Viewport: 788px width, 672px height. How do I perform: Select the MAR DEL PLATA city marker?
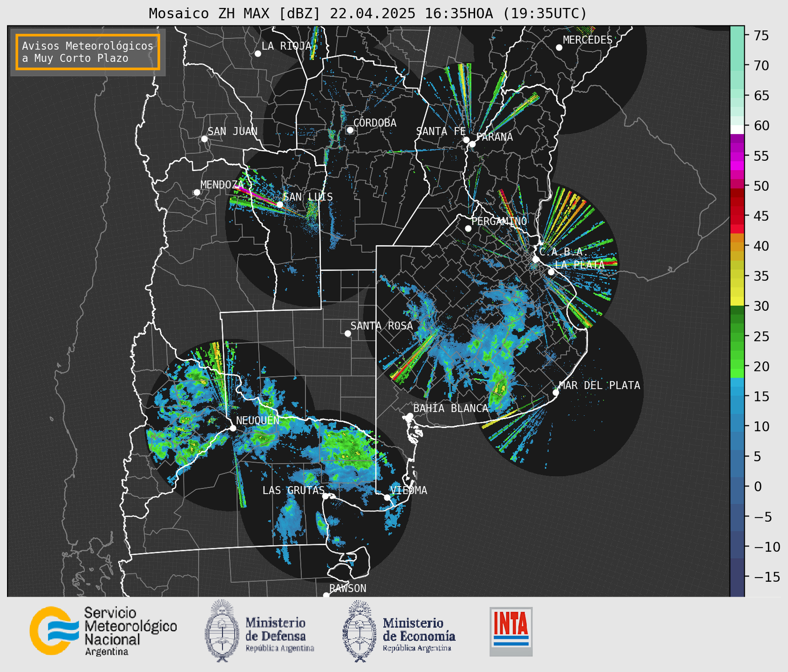[x=556, y=393]
